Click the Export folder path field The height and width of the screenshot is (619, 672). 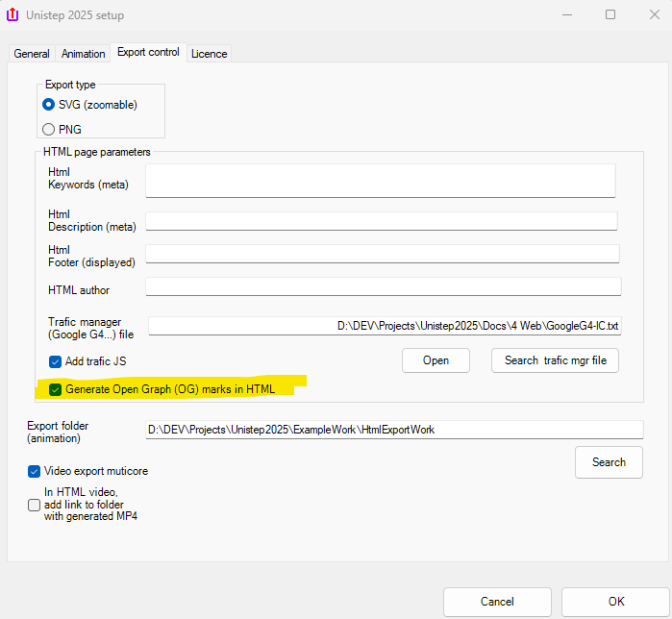click(392, 430)
